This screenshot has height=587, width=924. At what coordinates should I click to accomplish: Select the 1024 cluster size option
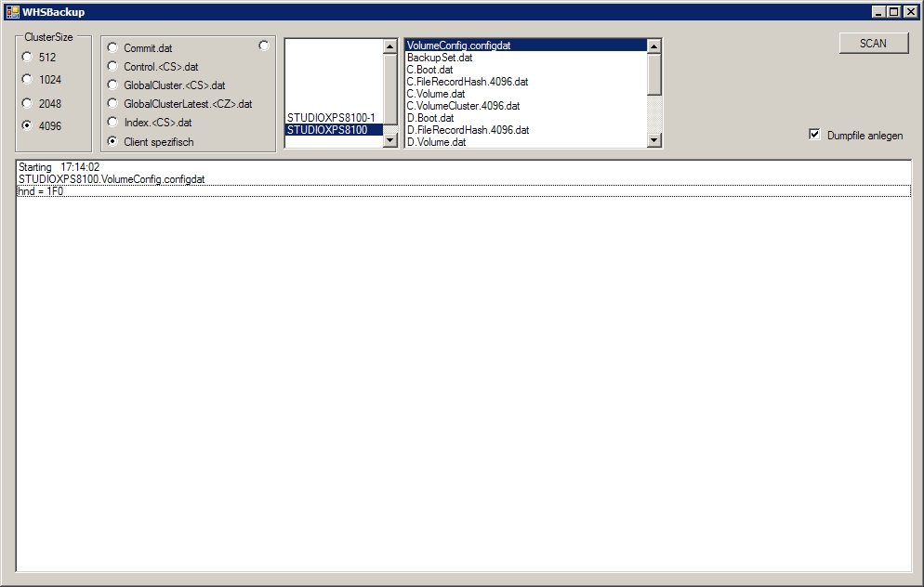tap(27, 79)
